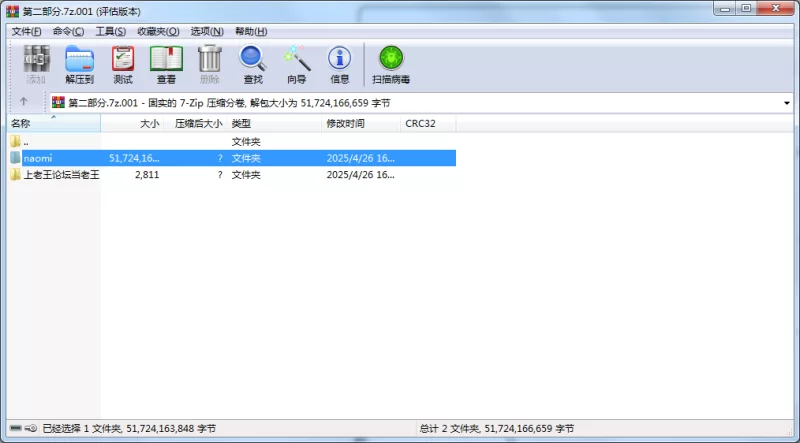Click size value 2,811
Viewport: 800px width, 443px height.
point(147,175)
